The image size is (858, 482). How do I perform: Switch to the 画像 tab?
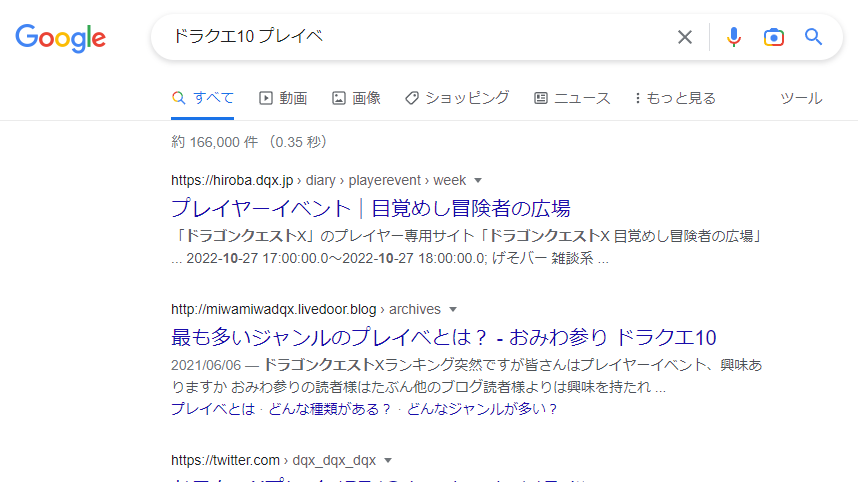click(356, 98)
